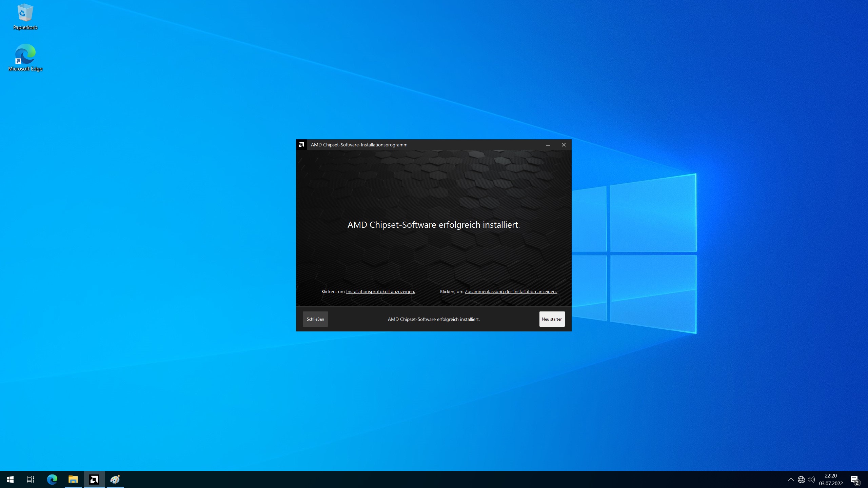This screenshot has height=488, width=868.
Task: Switch to Paint app in taskbar
Action: coord(115,480)
